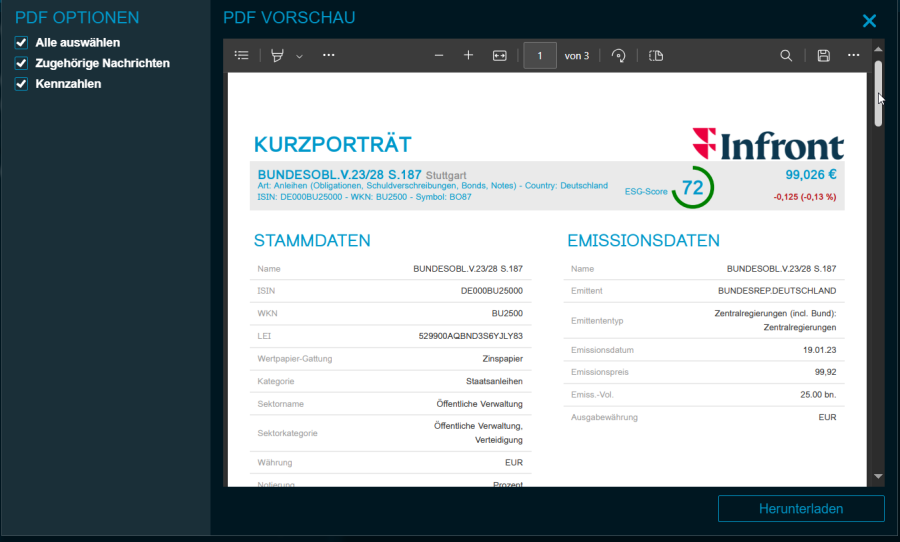Zoom in the PDF with plus
This screenshot has height=542, width=900.
click(468, 56)
